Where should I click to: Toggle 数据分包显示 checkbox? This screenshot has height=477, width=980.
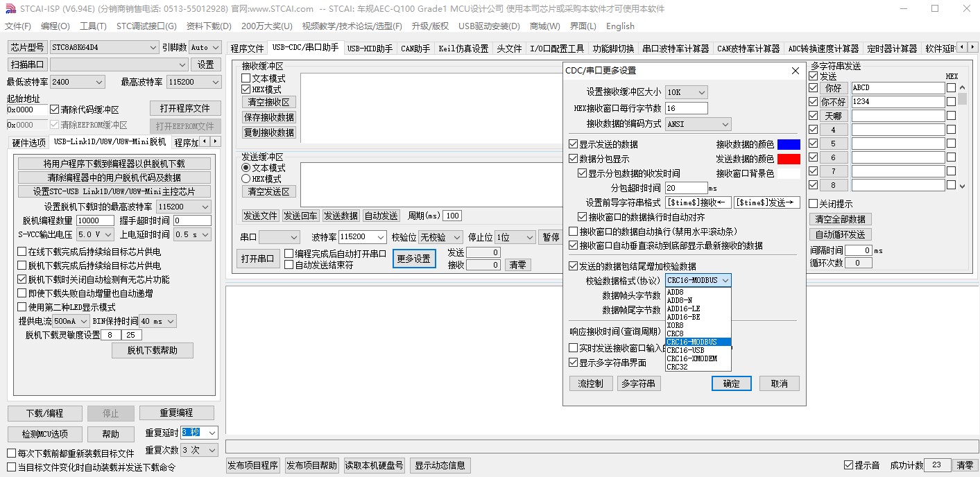(573, 159)
